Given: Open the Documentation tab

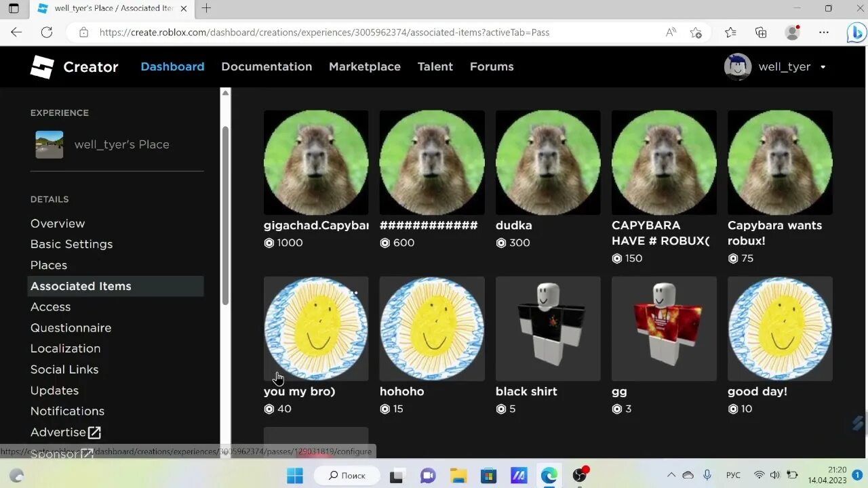Looking at the screenshot, I should 267,66.
